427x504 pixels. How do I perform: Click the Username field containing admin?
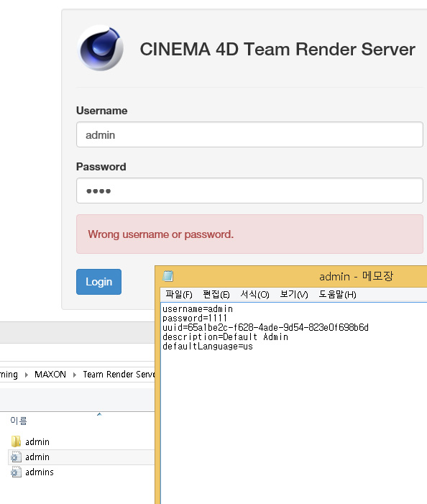pyautogui.click(x=249, y=134)
